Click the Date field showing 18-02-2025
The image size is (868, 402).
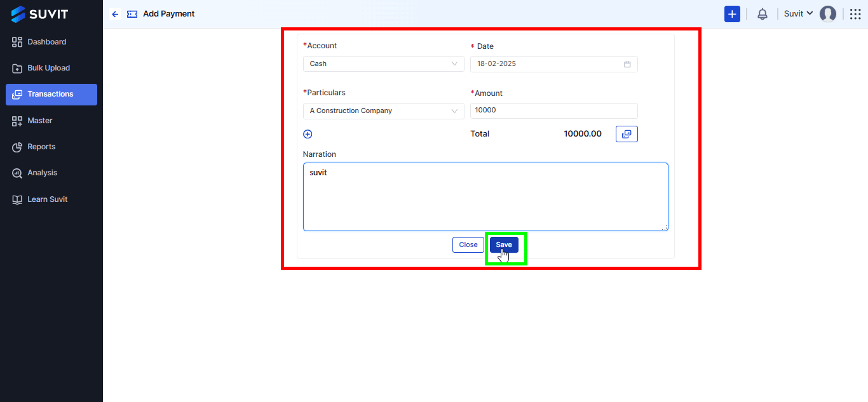point(554,64)
